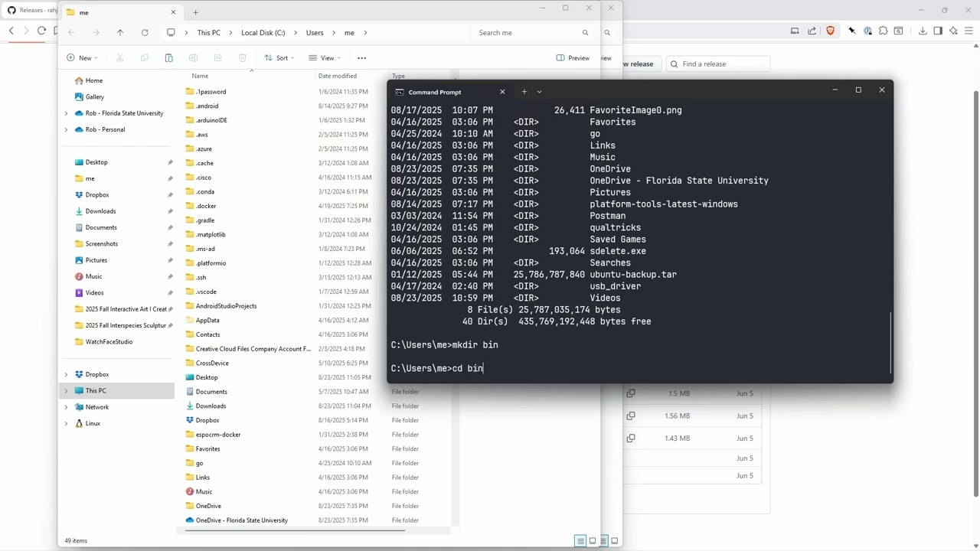The width and height of the screenshot is (980, 551).
Task: Open Downloads in Explorer quick access
Action: [100, 211]
